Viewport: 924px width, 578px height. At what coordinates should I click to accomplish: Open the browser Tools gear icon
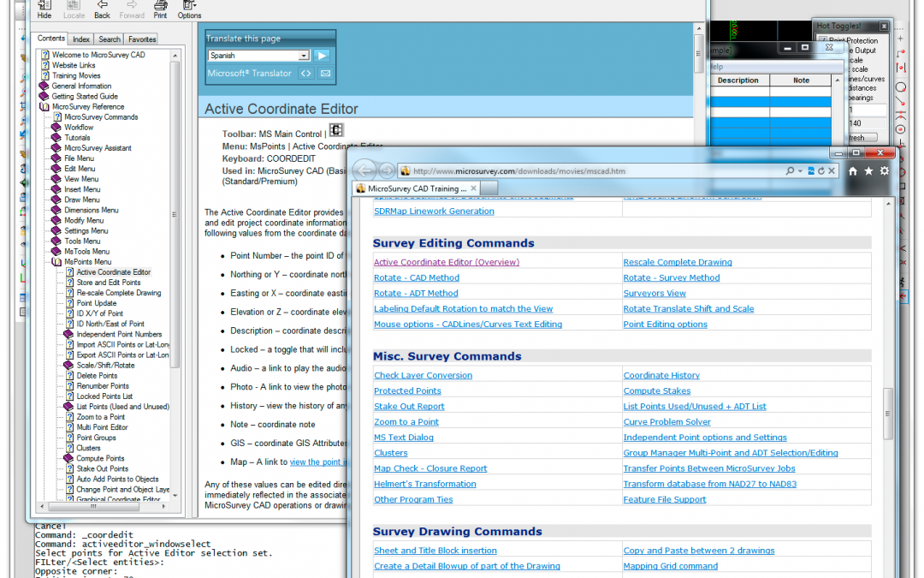pos(884,171)
